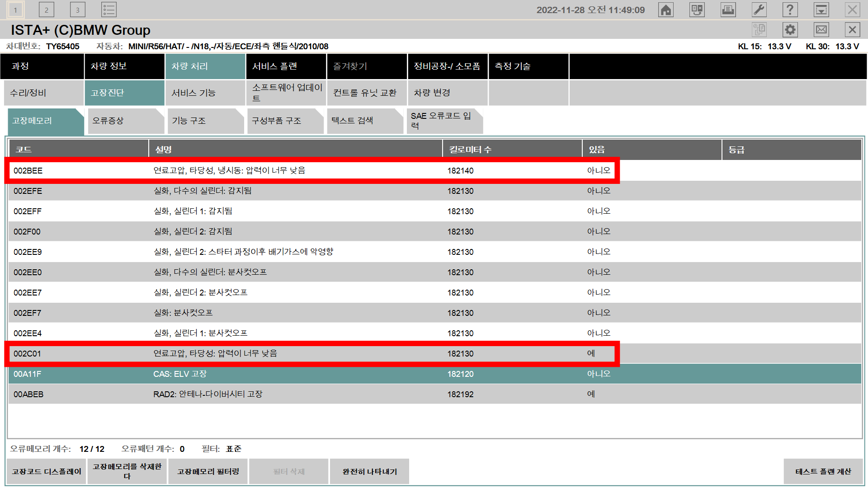Viewport: 868px width, 488px height.
Task: Click the 고장메모리 필터링 button
Action: pos(208,472)
